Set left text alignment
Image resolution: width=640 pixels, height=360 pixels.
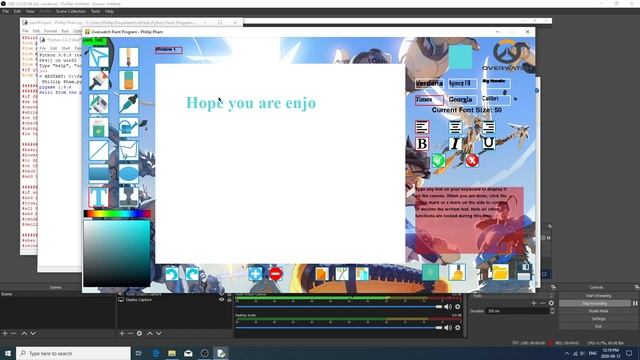[x=422, y=127]
